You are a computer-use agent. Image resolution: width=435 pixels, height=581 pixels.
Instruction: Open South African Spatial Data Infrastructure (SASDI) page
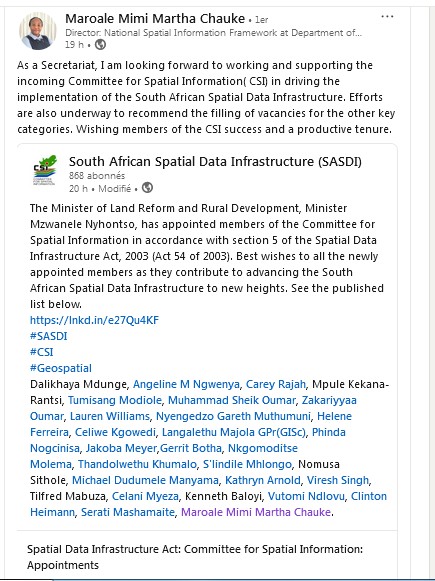(x=215, y=162)
